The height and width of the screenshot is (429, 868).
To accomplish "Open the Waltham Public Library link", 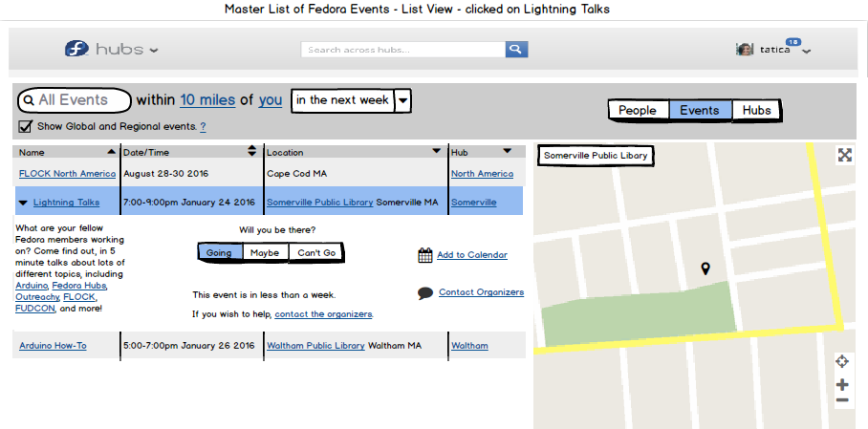I will coord(315,346).
